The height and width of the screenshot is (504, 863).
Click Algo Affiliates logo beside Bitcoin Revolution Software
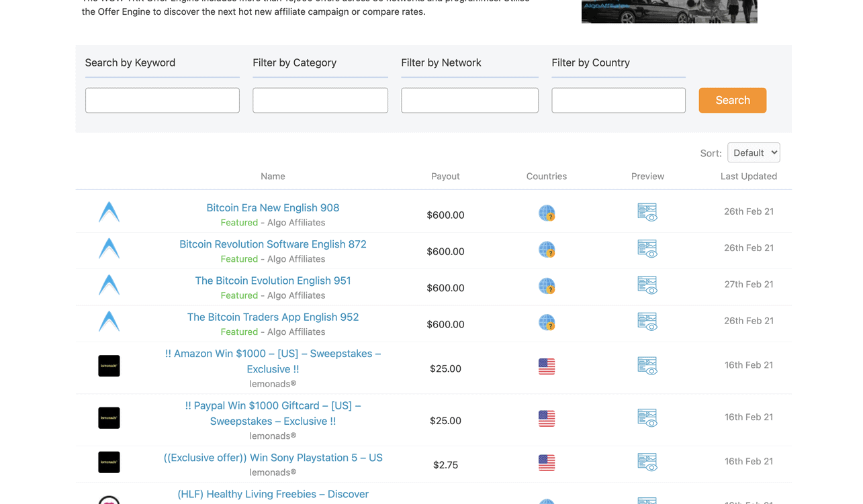pyautogui.click(x=109, y=248)
